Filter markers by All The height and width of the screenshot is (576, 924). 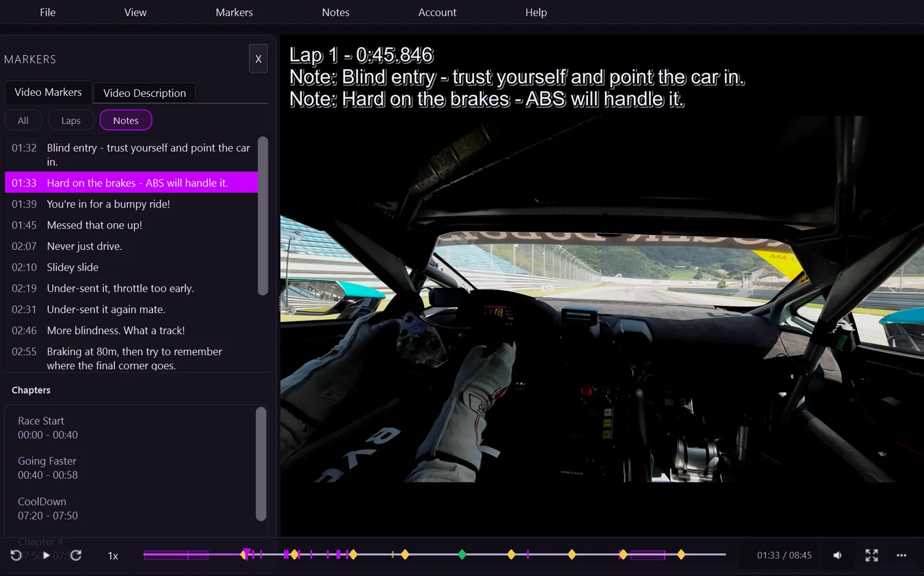point(23,121)
